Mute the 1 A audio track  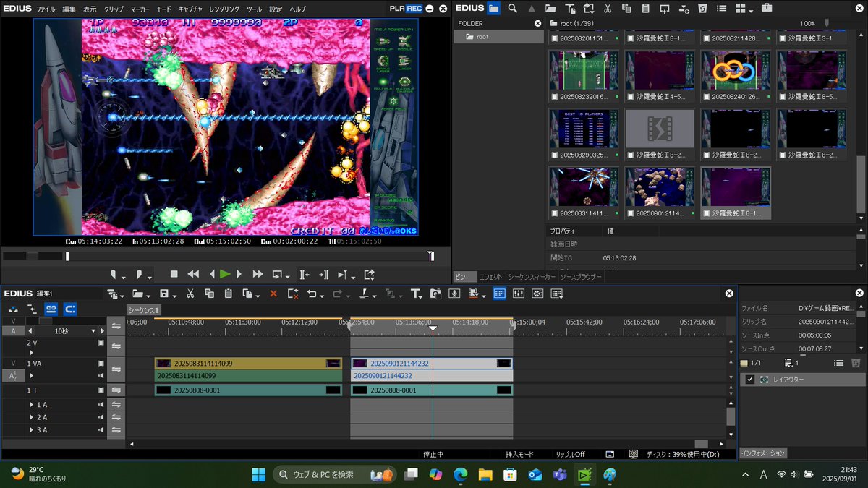coord(101,405)
